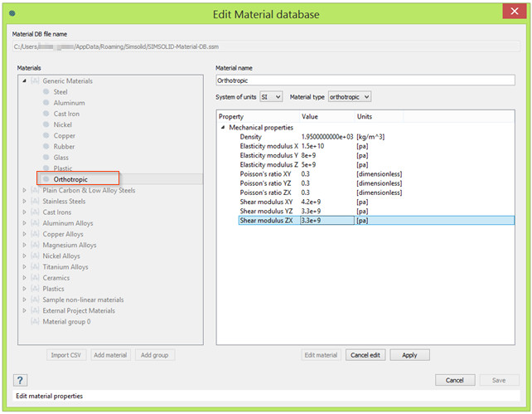The height and width of the screenshot is (414, 532).
Task: Collapse the Mechanical properties section
Action: [x=222, y=128]
